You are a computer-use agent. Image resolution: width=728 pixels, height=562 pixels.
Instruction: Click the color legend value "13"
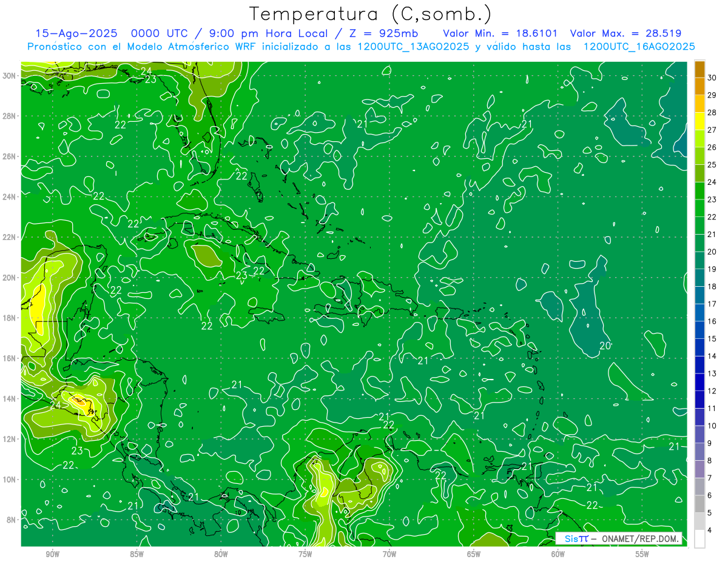(x=712, y=373)
